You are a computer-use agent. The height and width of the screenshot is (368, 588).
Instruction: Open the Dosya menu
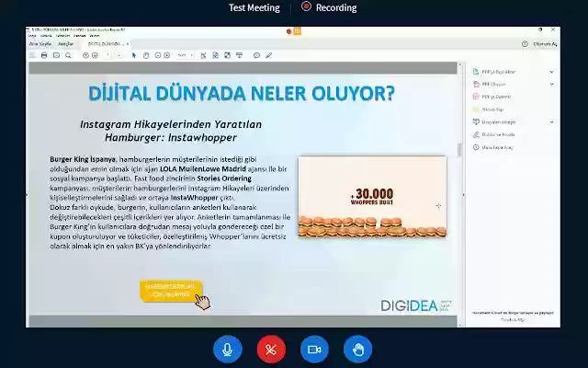[x=32, y=36]
